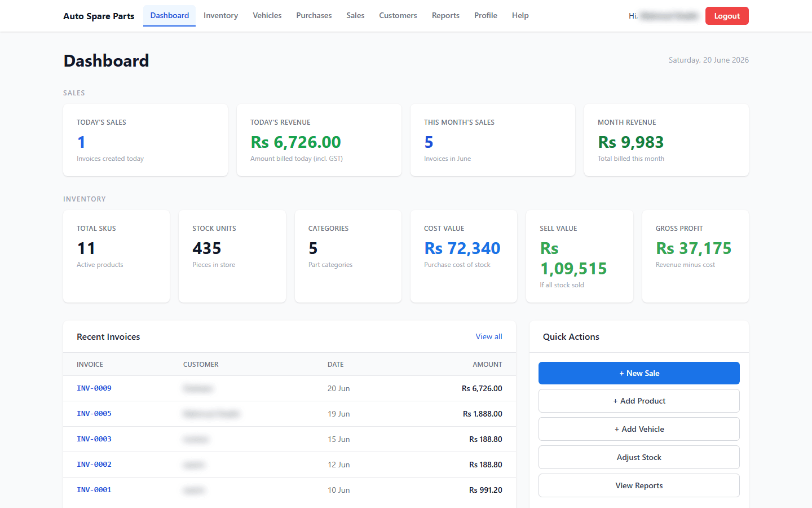Select today's revenue value Rs 6,726.00
This screenshot has width=812, height=508.
(295, 142)
